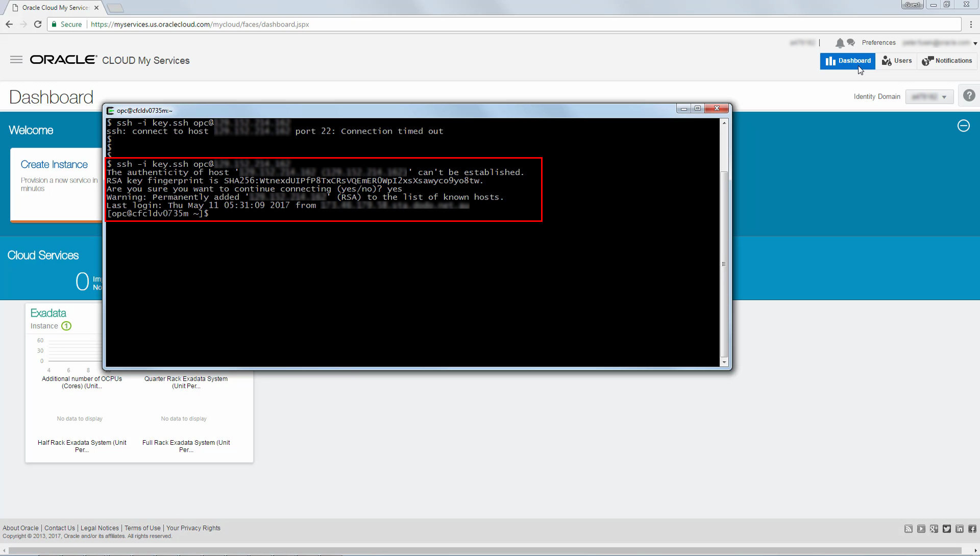Click the Guest profile button

coord(913,5)
